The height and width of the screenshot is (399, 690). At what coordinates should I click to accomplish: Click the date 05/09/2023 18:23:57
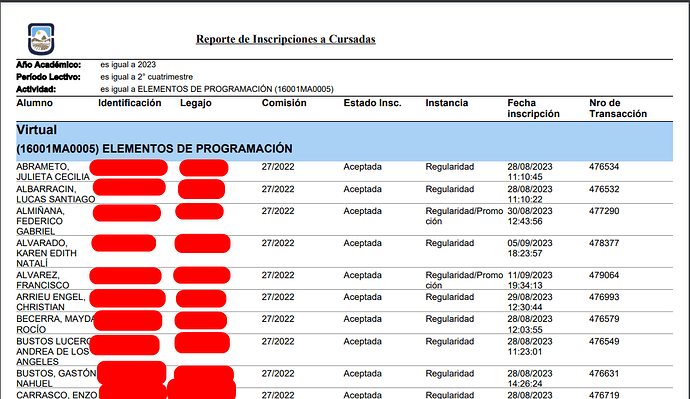point(530,248)
